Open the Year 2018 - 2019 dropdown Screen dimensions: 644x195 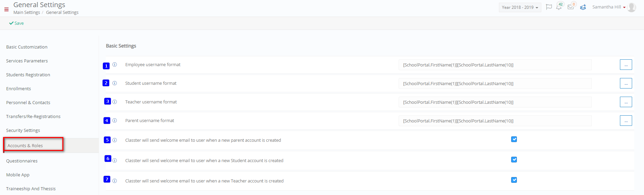(x=520, y=7)
